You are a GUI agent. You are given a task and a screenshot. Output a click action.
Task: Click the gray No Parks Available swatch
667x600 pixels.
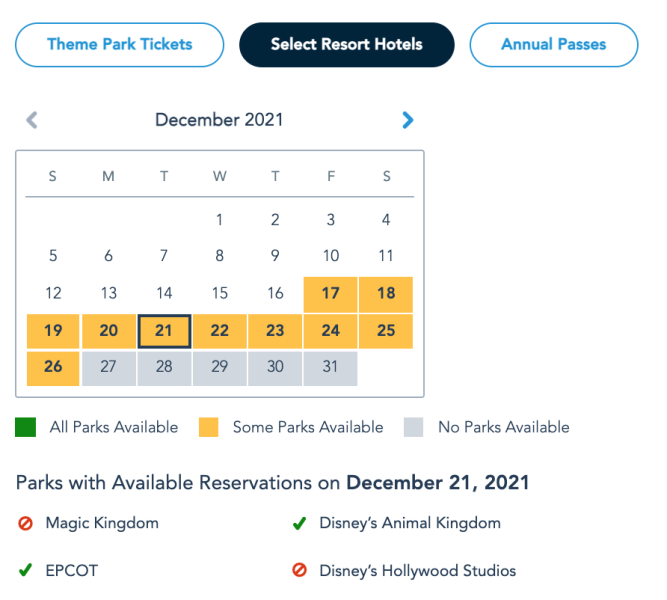414,428
